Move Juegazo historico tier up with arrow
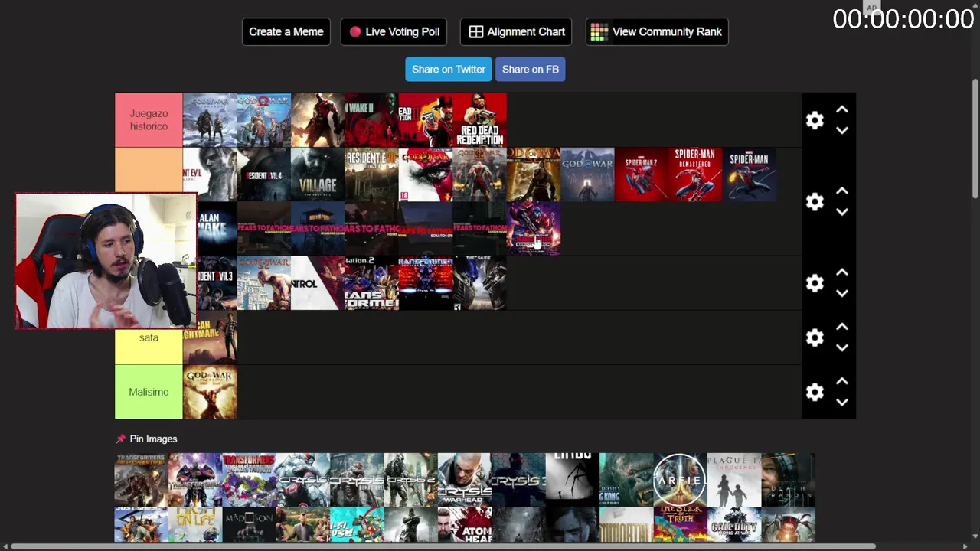Screen dimensions: 980x551 [x=842, y=110]
